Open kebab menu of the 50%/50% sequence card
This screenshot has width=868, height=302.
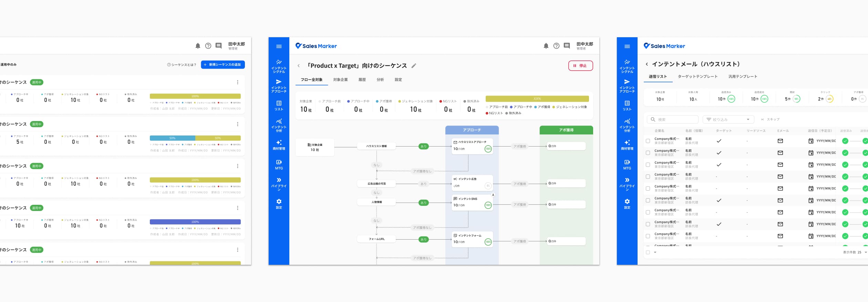point(237,124)
